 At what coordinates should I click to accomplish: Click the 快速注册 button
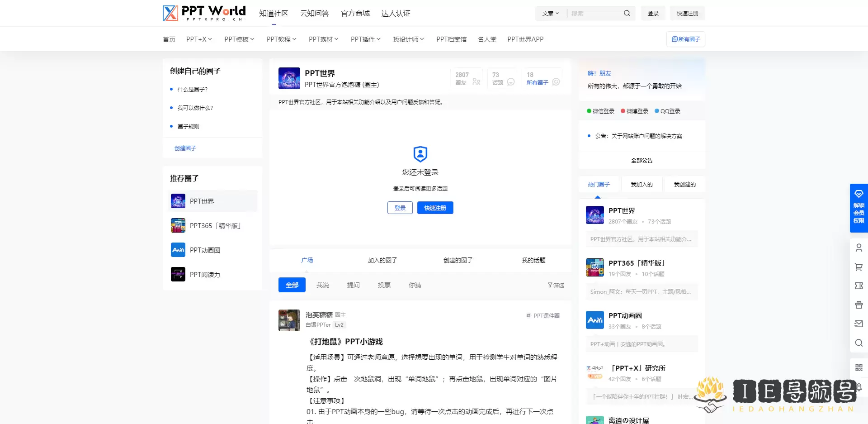pos(435,208)
